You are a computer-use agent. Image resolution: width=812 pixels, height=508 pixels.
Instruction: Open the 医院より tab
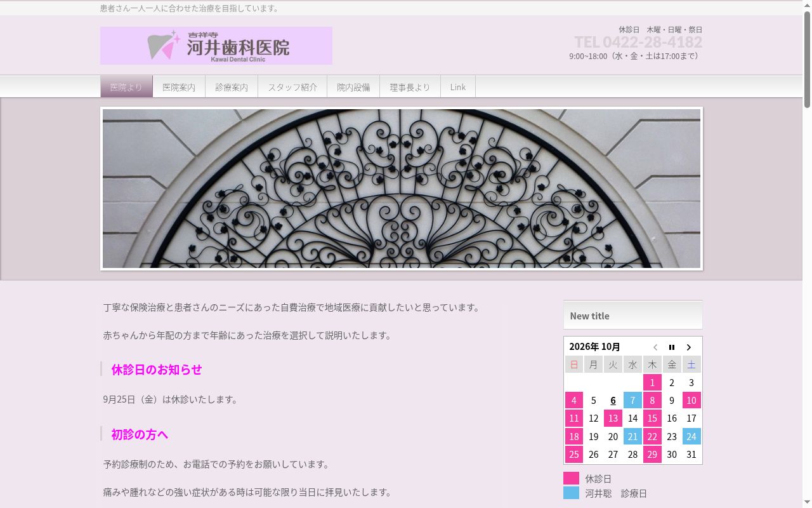(126, 87)
